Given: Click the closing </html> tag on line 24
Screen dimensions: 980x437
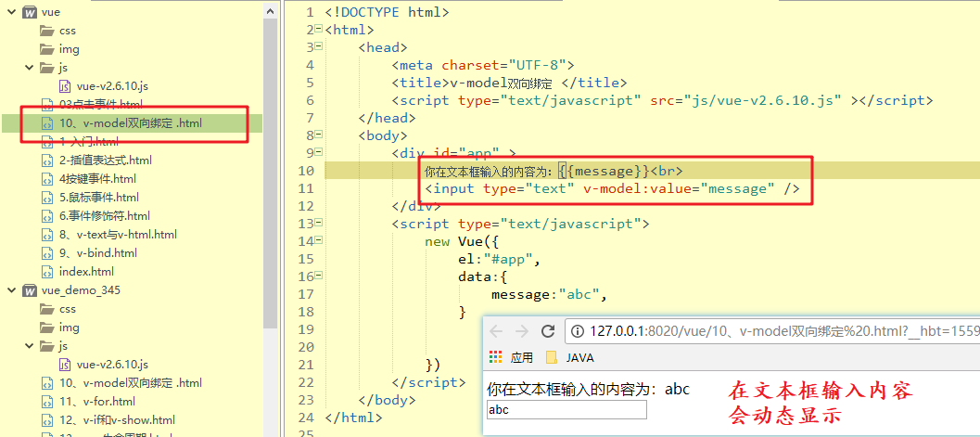Looking at the screenshot, I should click(x=354, y=417).
